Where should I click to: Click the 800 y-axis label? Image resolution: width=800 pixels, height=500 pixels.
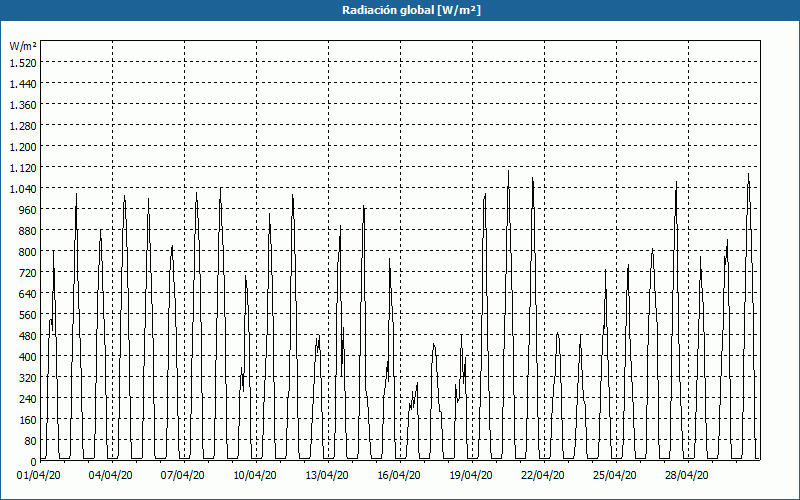click(28, 252)
